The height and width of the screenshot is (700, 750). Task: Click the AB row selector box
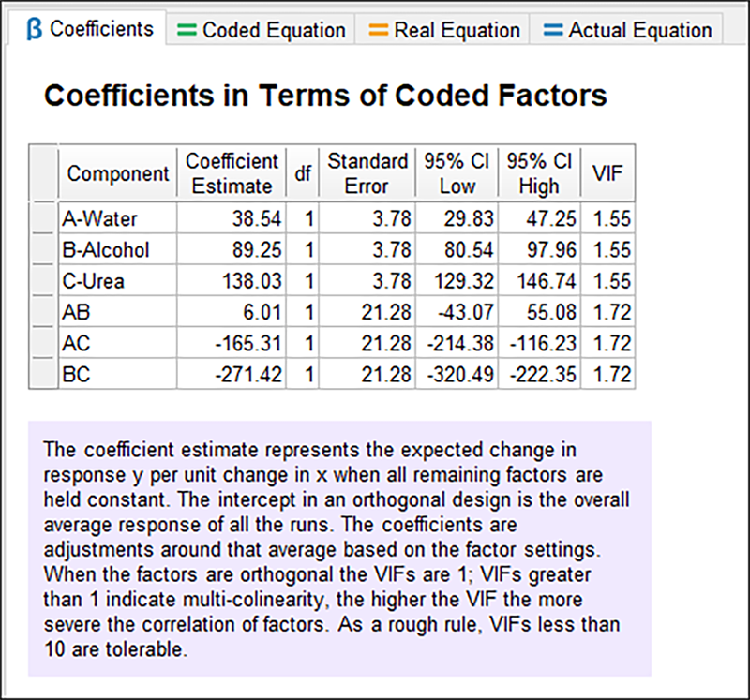coord(44,312)
